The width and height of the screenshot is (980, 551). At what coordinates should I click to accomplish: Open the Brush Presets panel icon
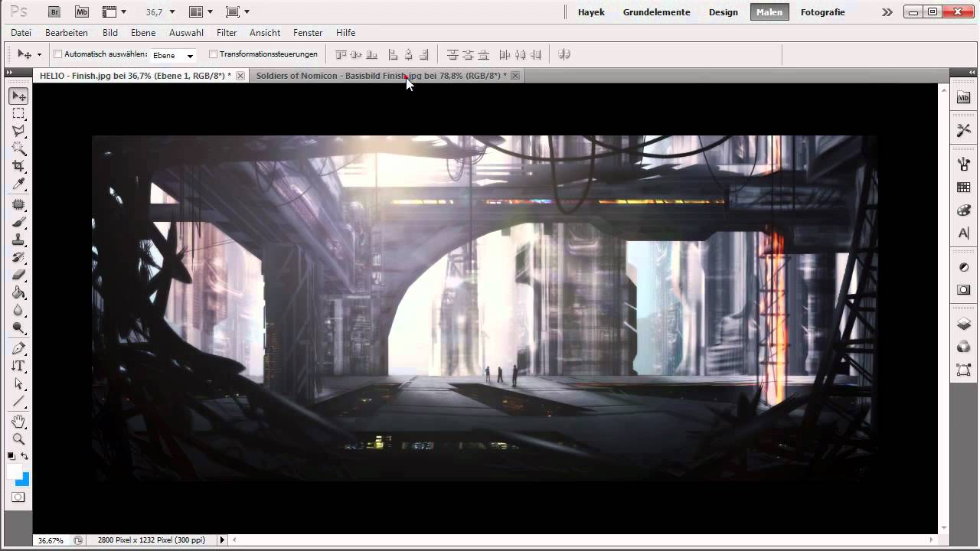click(964, 165)
